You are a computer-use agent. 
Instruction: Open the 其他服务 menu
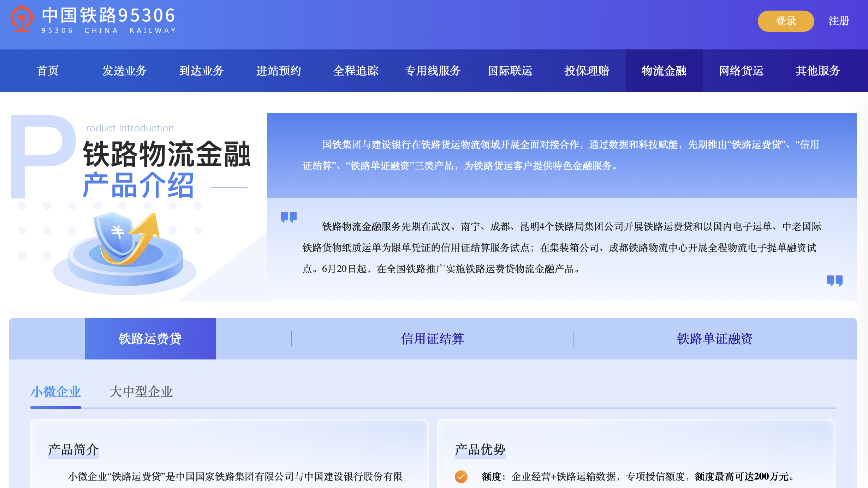pos(818,71)
